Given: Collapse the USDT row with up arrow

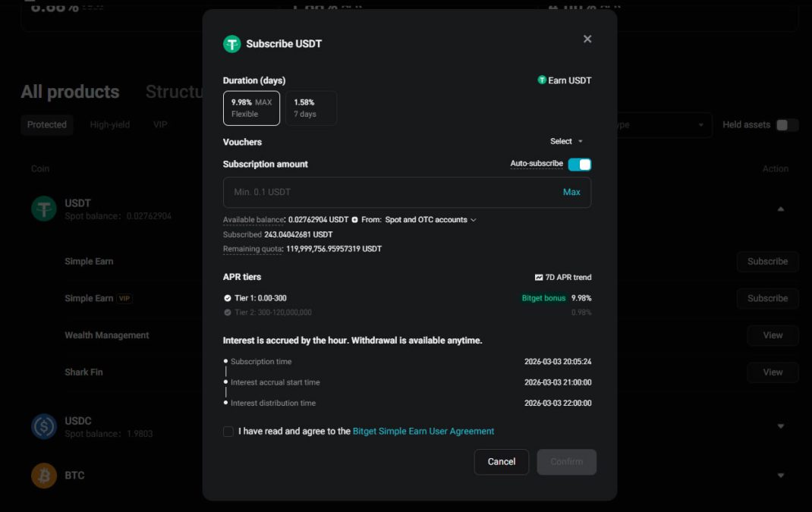Looking at the screenshot, I should click(780, 209).
